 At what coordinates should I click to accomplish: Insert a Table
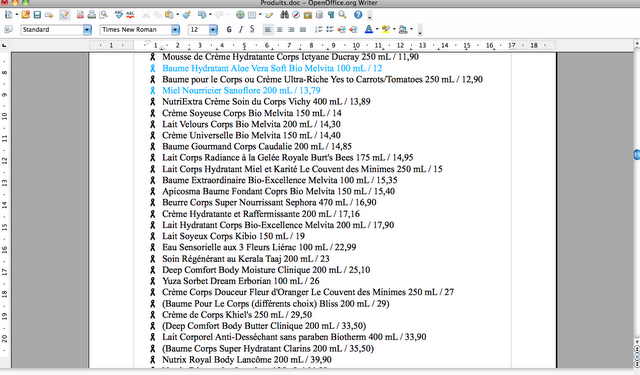tap(252, 15)
